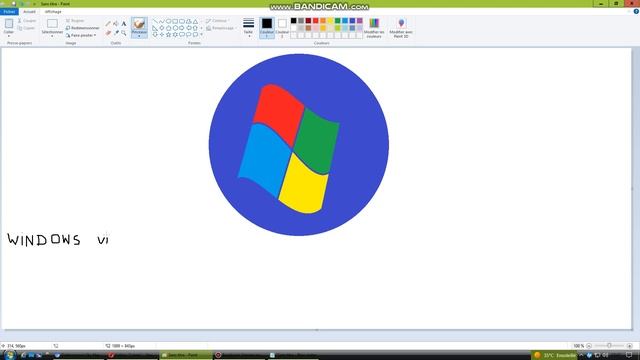This screenshot has width=640, height=360.
Task: Click the Pinceaux brushes tool icon
Action: point(139,23)
